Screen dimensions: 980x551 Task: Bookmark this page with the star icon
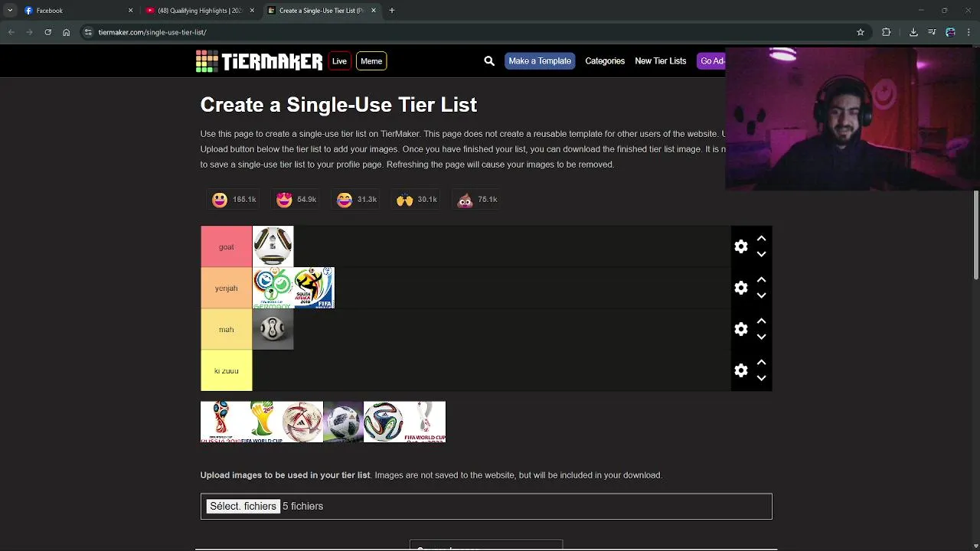(861, 32)
